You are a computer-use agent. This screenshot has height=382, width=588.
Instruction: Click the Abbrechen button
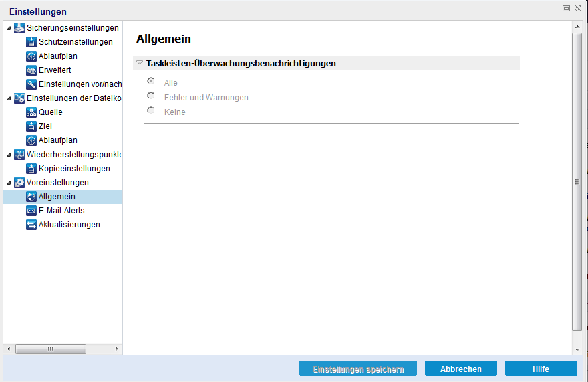[x=461, y=369]
